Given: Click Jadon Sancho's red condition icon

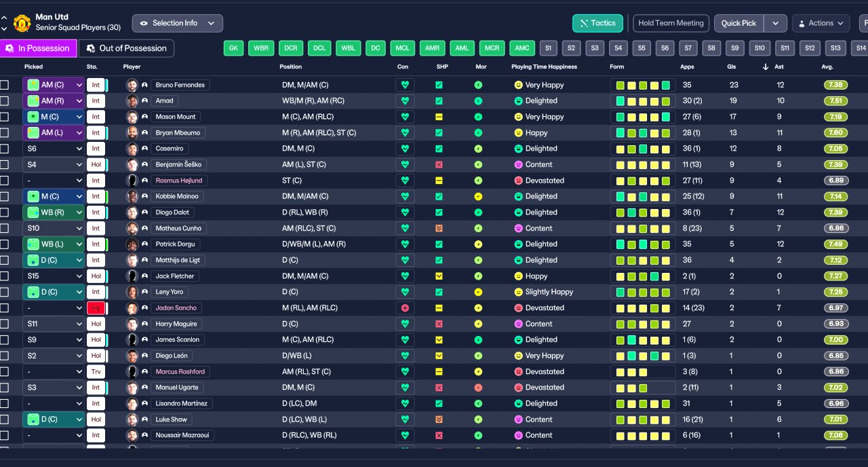Looking at the screenshot, I should click(x=405, y=307).
